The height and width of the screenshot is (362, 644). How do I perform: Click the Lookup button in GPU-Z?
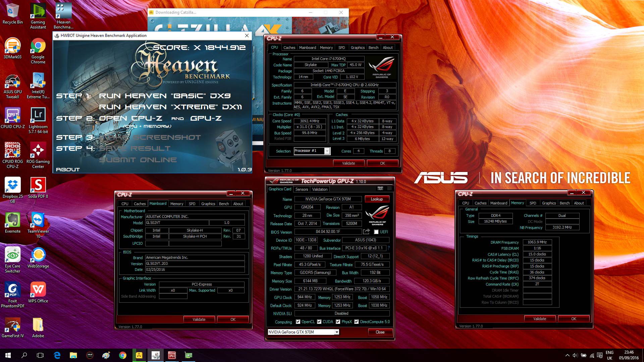[x=377, y=199]
